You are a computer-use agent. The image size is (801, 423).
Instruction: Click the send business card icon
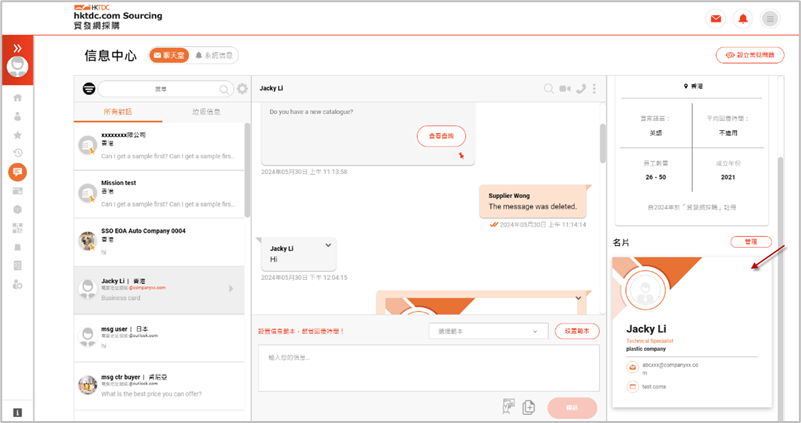click(x=508, y=406)
